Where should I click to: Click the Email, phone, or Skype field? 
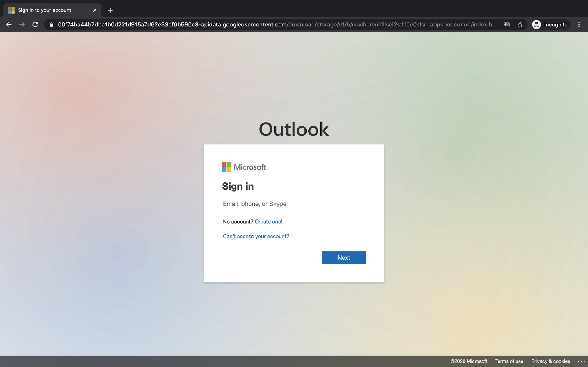point(294,204)
